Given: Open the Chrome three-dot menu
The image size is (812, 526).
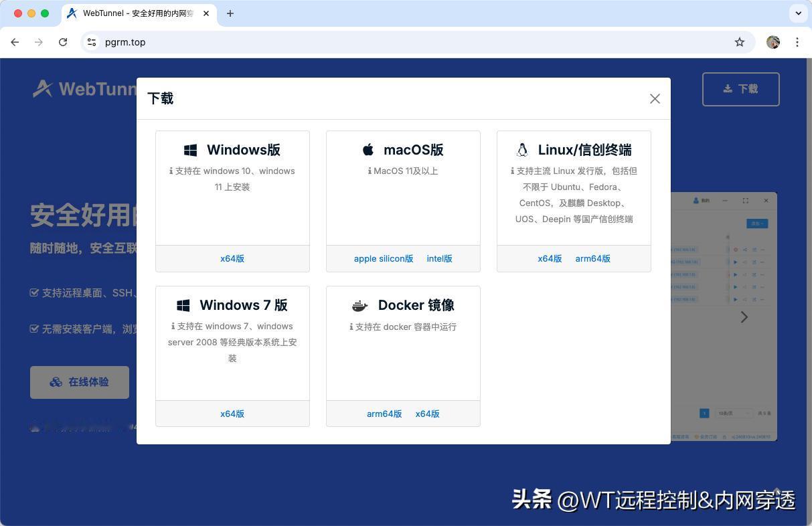Looking at the screenshot, I should [798, 42].
